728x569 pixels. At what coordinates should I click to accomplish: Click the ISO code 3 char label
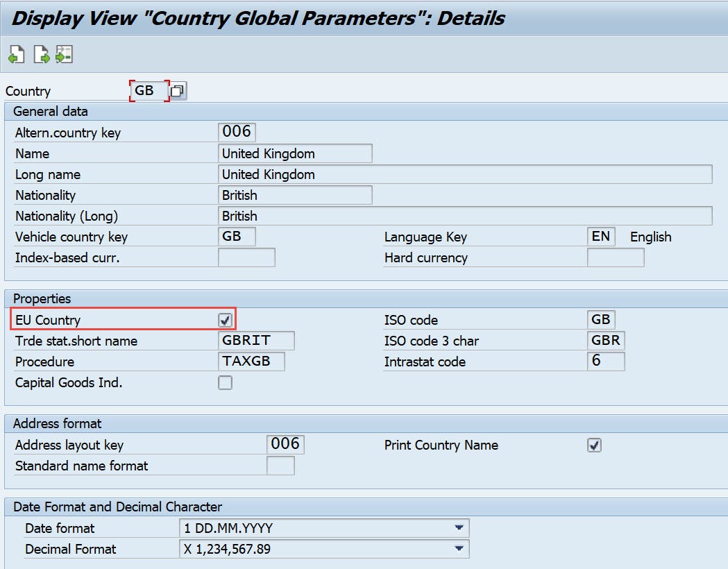(x=432, y=341)
